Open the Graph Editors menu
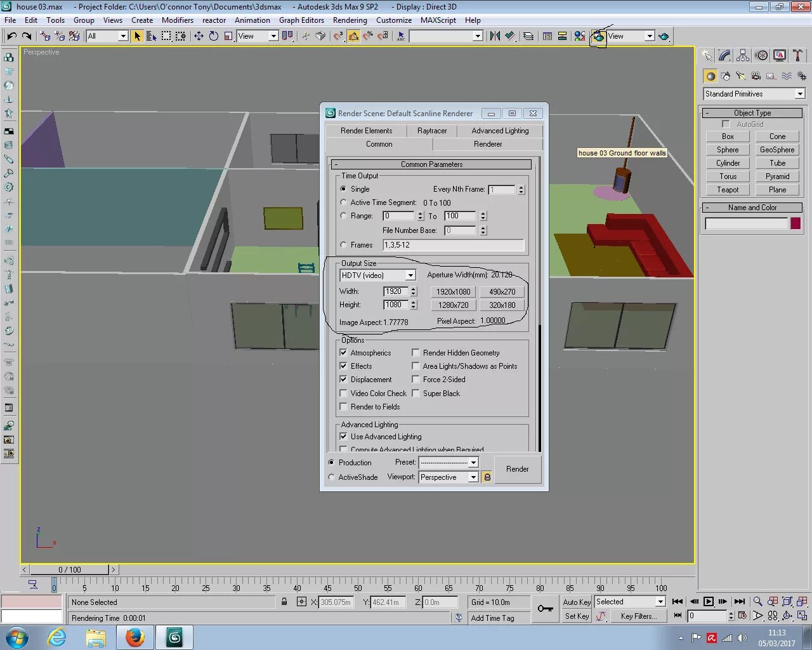 [x=301, y=20]
